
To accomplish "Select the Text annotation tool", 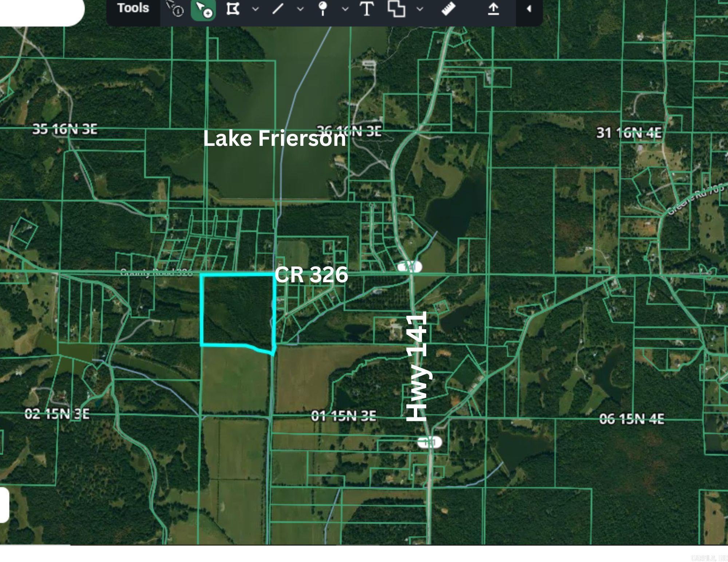I will (367, 9).
